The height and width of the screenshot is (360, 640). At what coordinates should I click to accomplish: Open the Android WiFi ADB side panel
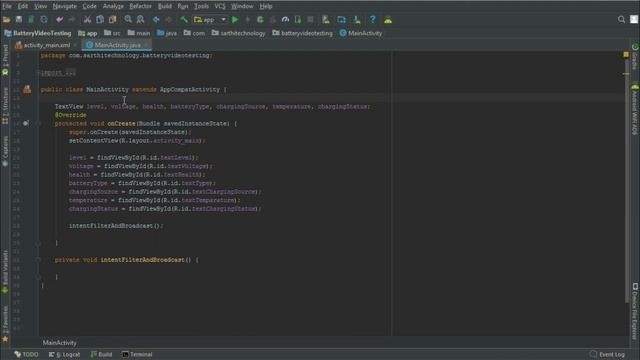pyautogui.click(x=635, y=109)
